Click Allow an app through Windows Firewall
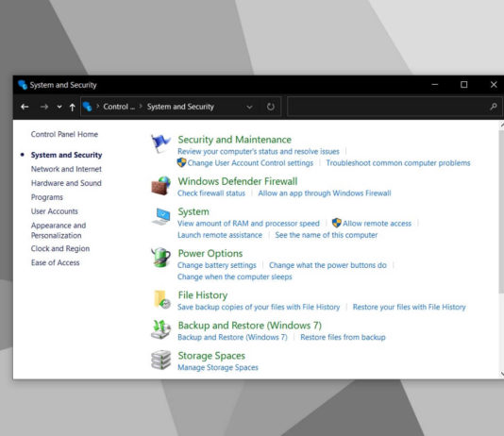The width and height of the screenshot is (504, 436). 325,193
